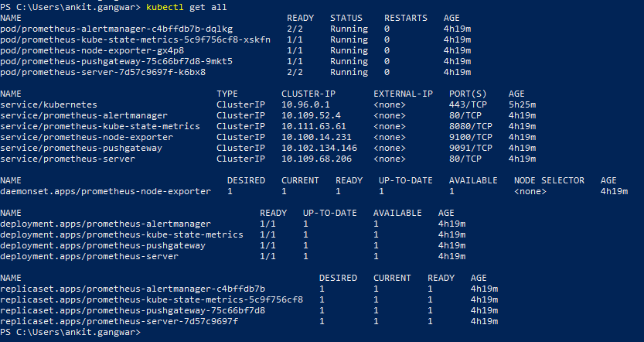
Task: Click replicaset.apps/prometheus-pushgateway-75c66bf7d8 name
Action: 133,310
